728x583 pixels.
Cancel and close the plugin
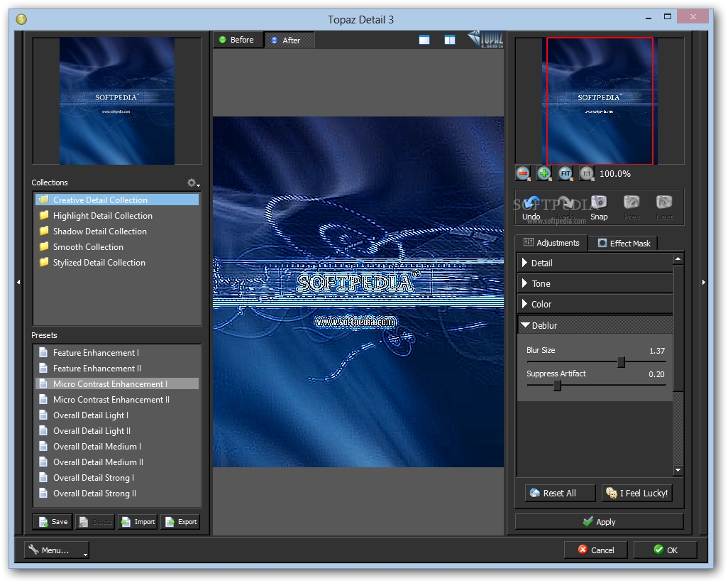596,550
